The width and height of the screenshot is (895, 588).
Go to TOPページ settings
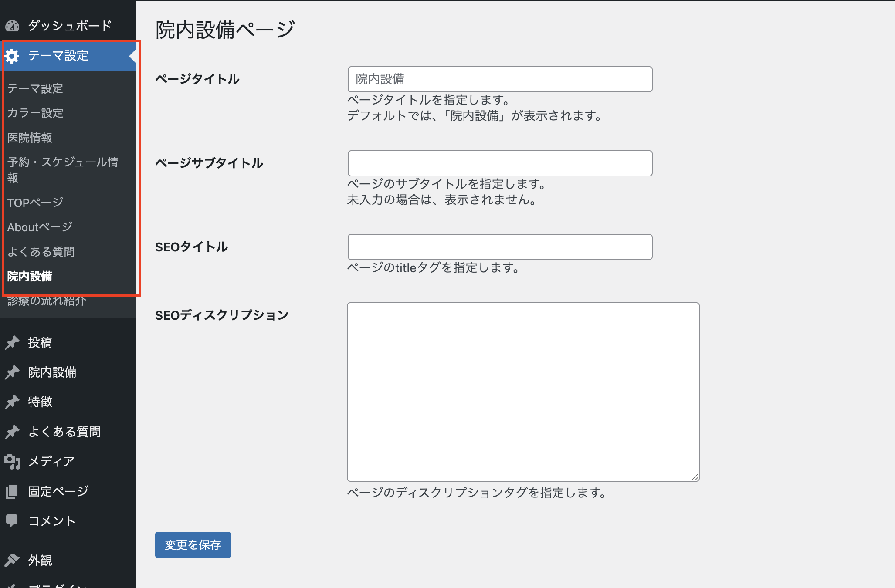pos(35,203)
